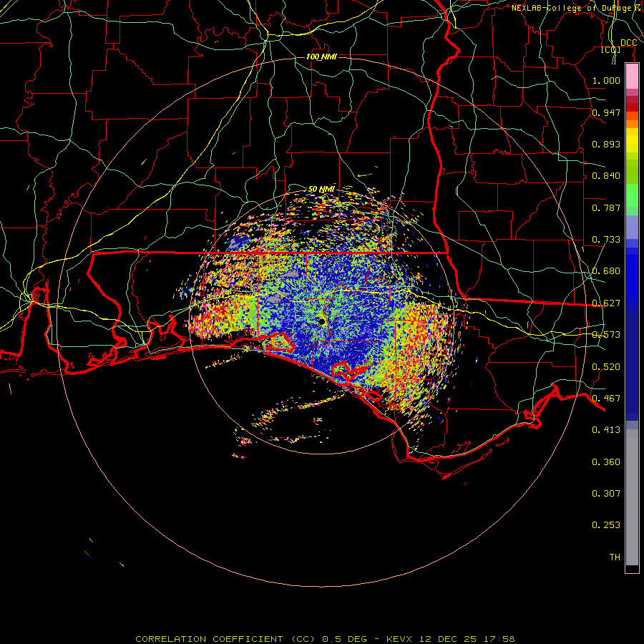Screen dimensions: 644x644
Task: Click the "0.947" legend value
Action: (606, 112)
